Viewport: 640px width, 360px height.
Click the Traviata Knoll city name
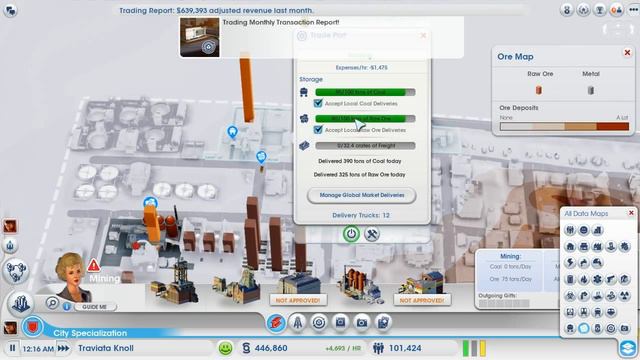pos(106,348)
